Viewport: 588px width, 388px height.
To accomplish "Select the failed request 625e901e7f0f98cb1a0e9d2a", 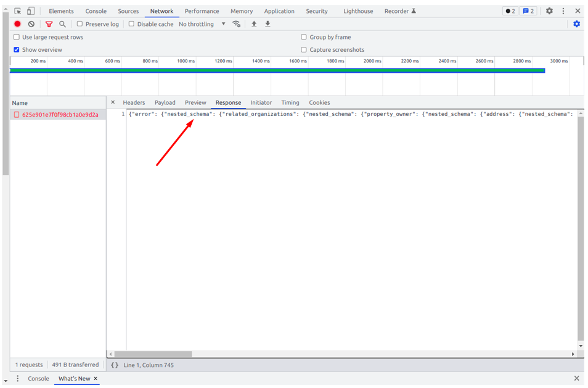I will (60, 115).
